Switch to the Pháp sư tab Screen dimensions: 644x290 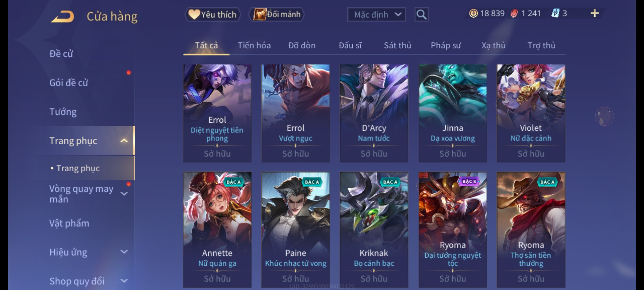coord(446,45)
